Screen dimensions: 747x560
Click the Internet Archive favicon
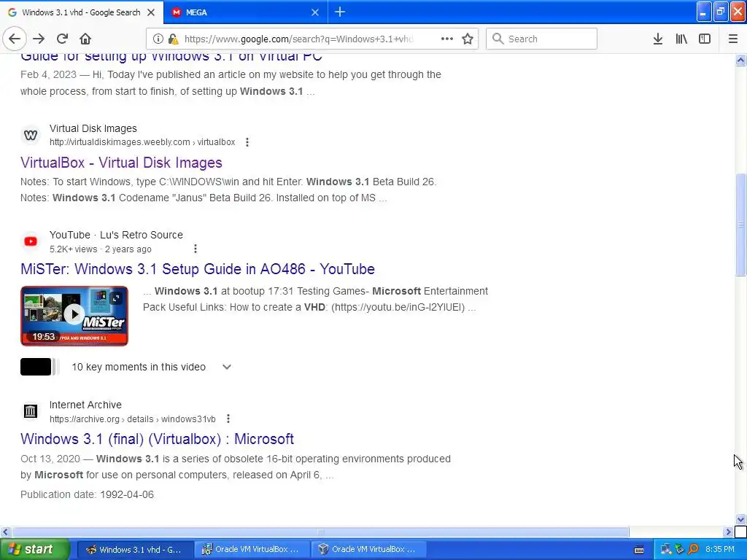tap(31, 411)
